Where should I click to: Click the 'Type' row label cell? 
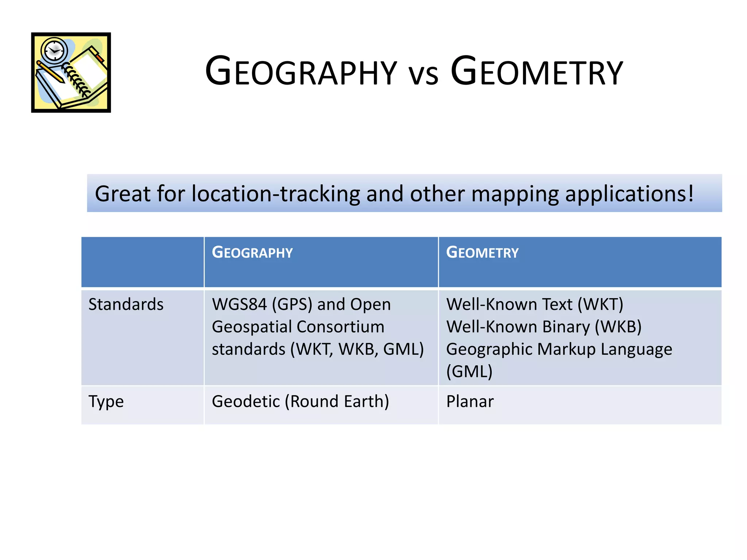point(106,401)
